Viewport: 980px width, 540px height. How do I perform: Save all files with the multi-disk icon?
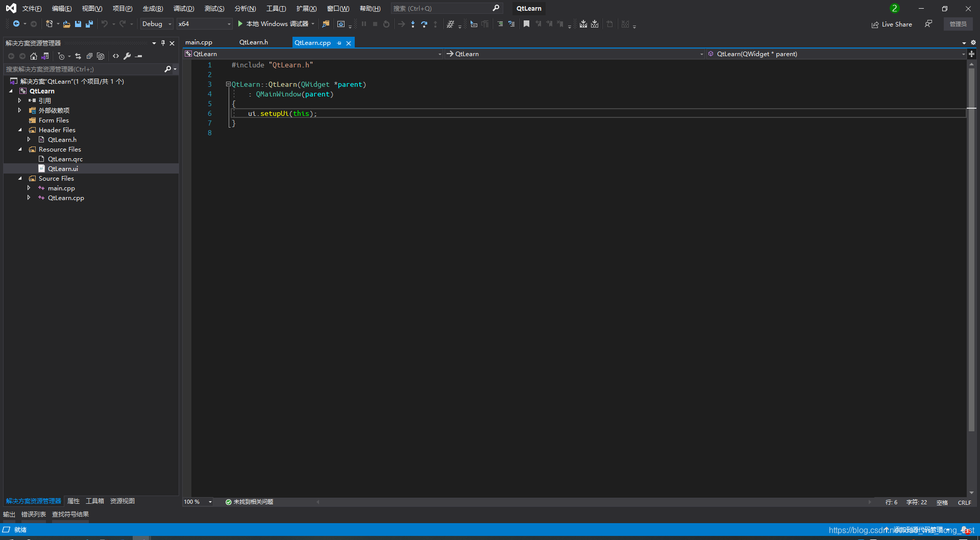[x=89, y=24]
